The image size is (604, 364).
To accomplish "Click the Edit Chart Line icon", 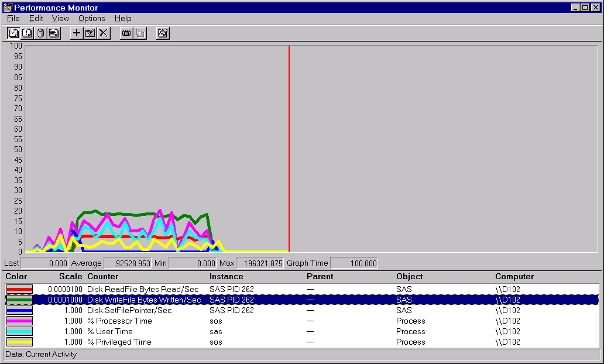I will click(x=90, y=33).
